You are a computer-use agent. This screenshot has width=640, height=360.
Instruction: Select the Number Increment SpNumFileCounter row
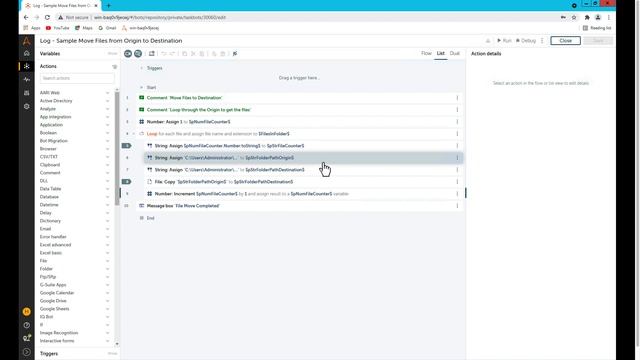point(304,194)
